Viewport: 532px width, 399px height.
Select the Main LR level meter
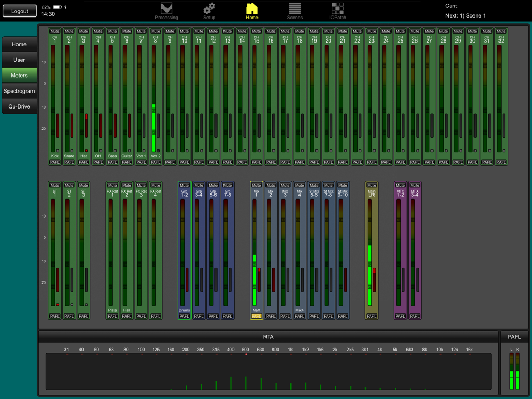370,252
